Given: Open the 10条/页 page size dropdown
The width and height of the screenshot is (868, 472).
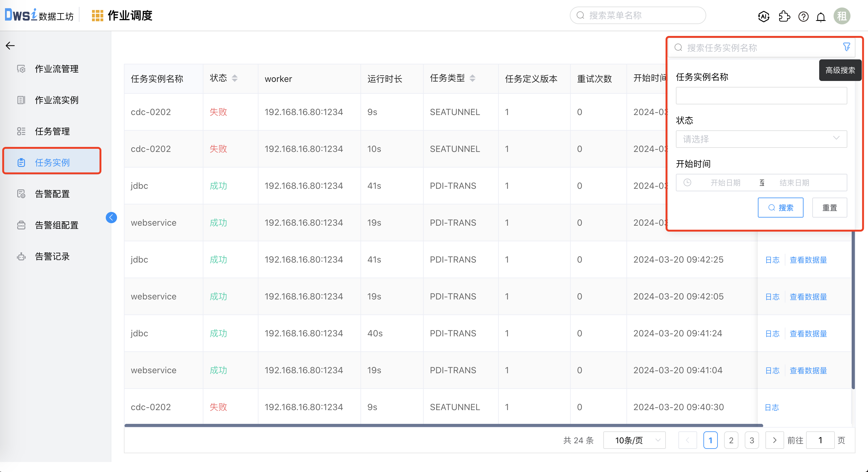Looking at the screenshot, I should click(634, 440).
